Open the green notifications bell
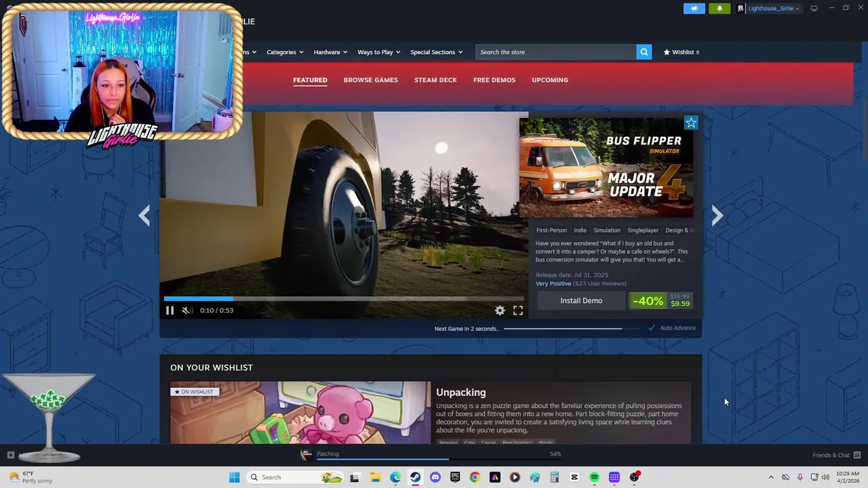 719,8
